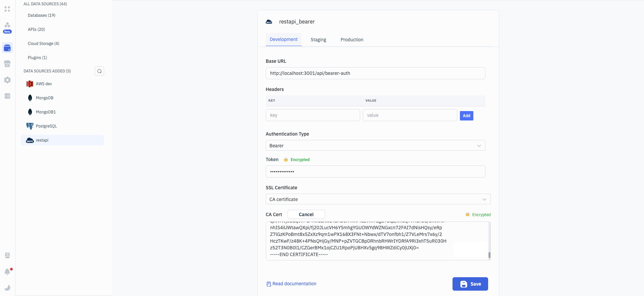Image resolution: width=644 pixels, height=296 pixels.
Task: Select the PostgreSQL data source
Action: (x=46, y=126)
